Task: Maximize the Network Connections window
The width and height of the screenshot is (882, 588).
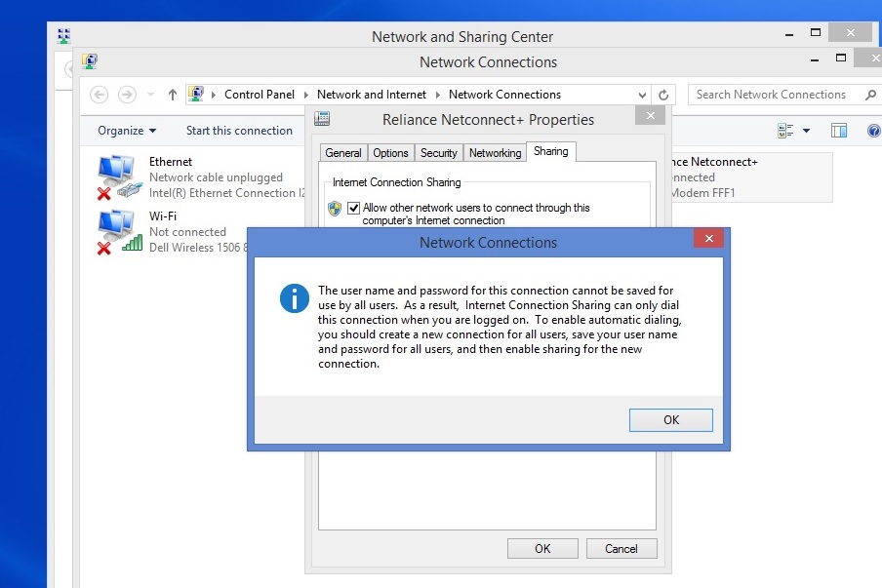Action: tap(841, 58)
